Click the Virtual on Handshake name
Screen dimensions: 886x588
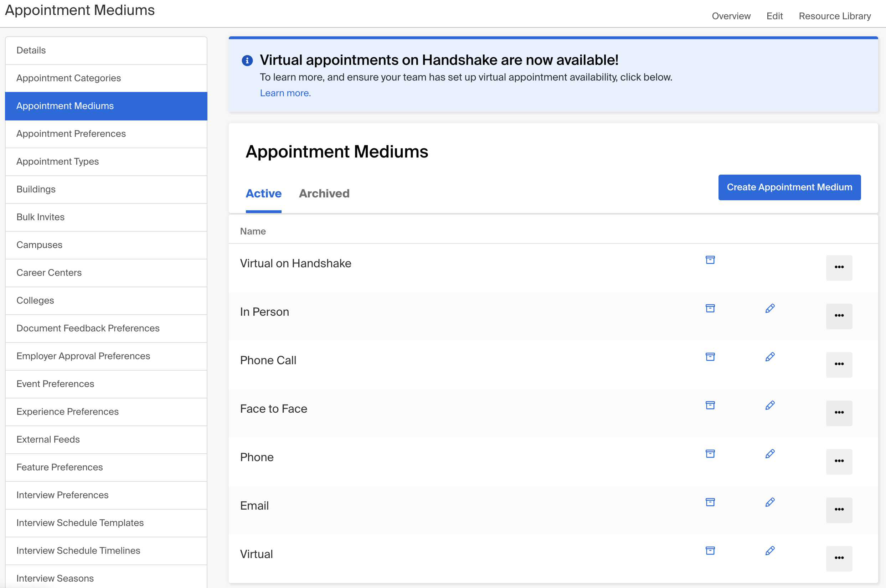pos(295,263)
